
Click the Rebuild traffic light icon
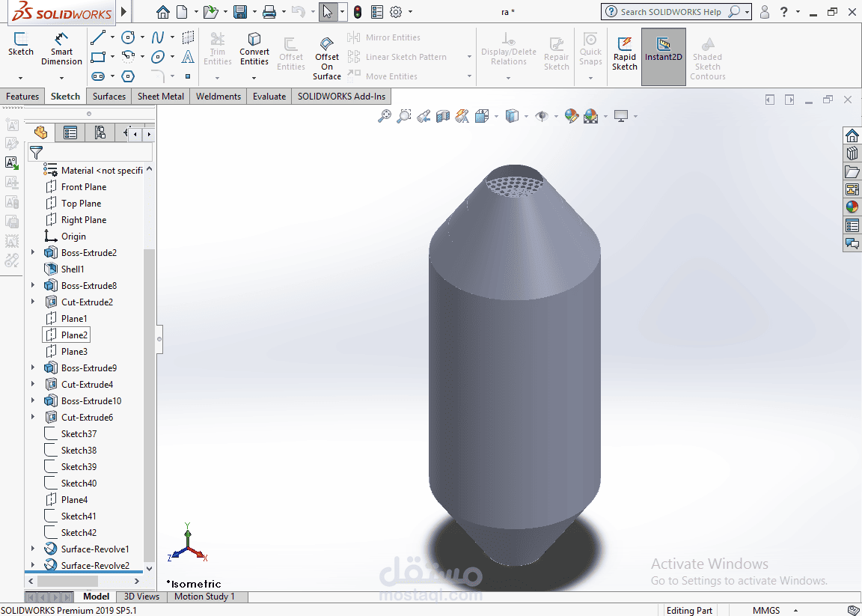coord(358,11)
